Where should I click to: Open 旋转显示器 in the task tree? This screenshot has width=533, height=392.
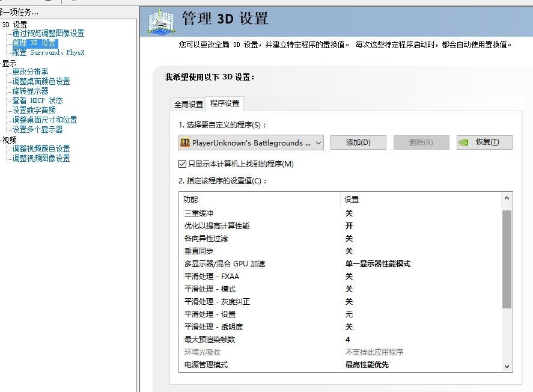pos(30,91)
